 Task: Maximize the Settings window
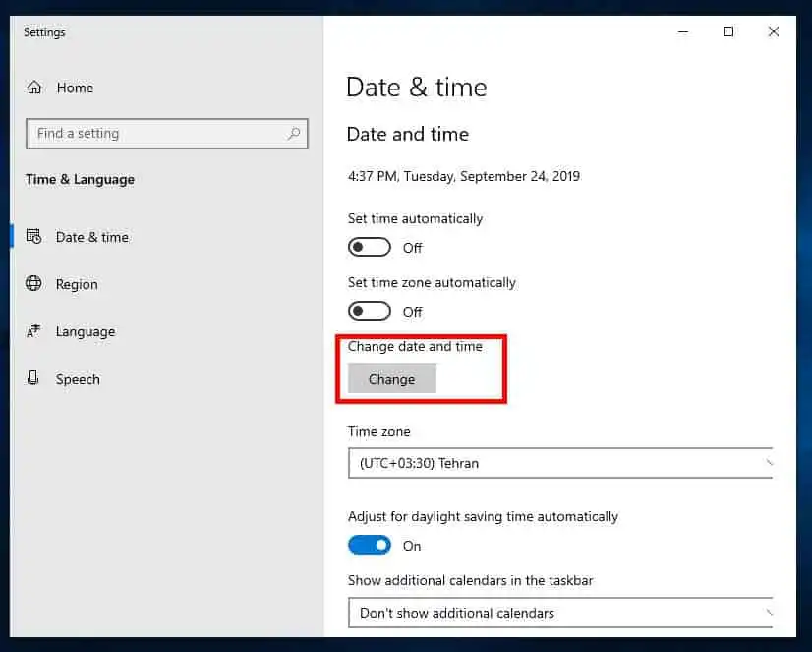tap(728, 31)
